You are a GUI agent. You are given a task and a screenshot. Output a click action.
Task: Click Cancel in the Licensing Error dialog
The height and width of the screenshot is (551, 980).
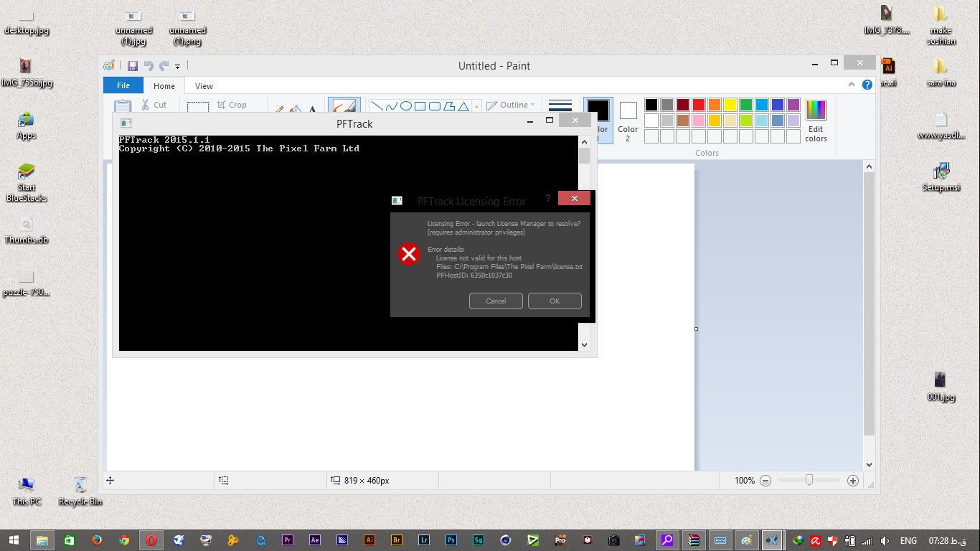[496, 301]
